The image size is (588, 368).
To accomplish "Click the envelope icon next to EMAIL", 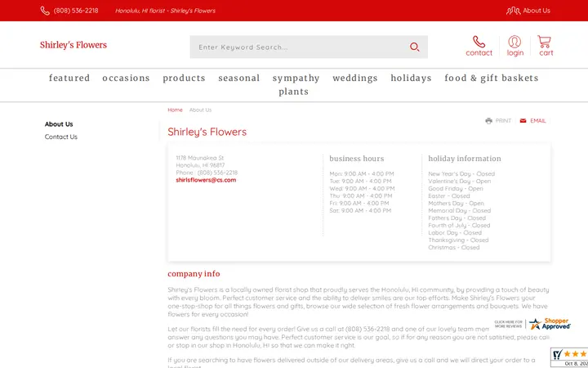I will 523,120.
